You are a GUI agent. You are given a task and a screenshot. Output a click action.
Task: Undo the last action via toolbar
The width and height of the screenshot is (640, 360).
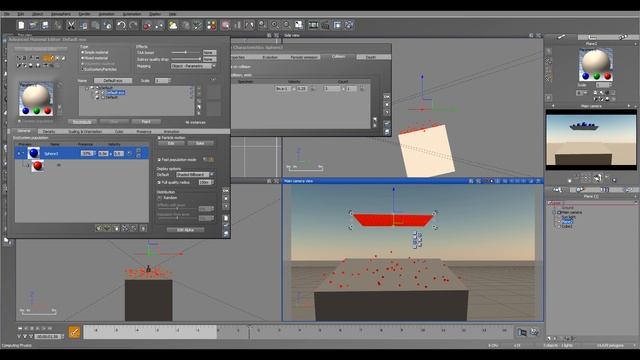121,25
